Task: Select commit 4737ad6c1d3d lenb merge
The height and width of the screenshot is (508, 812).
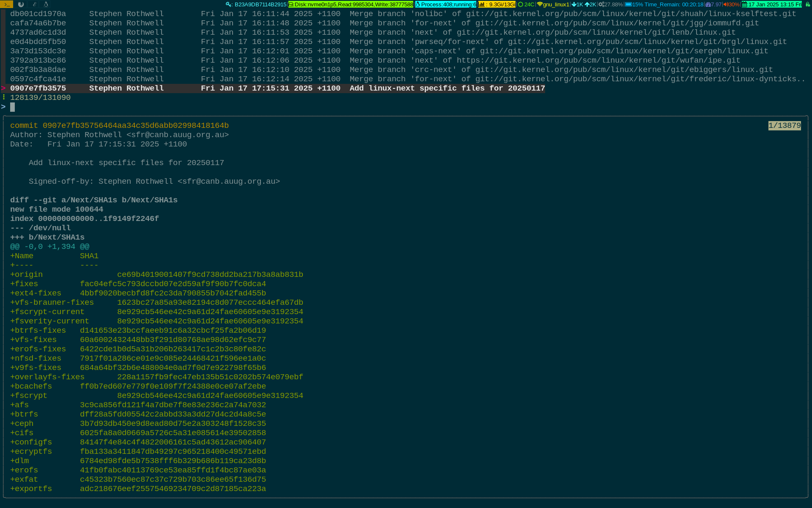Action: click(373, 32)
